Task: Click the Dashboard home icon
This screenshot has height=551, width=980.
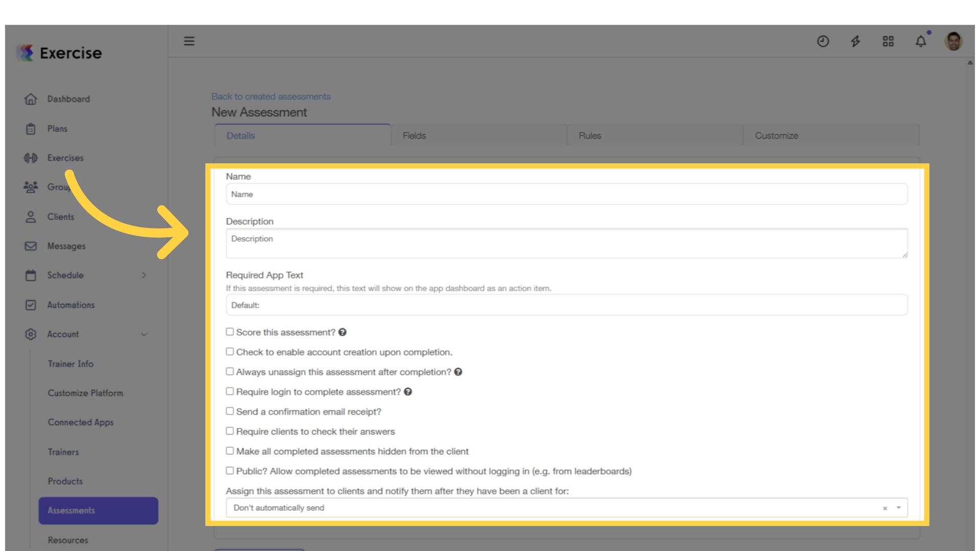Action: [x=31, y=99]
